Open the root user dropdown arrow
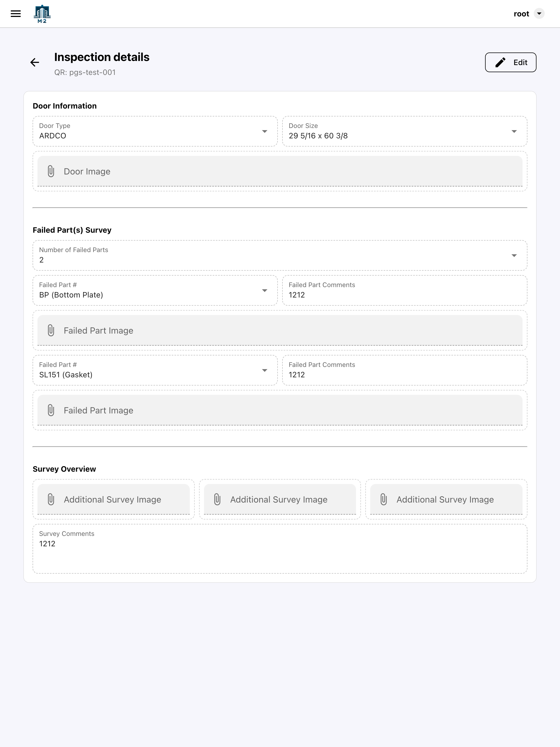This screenshot has width=560, height=747. (539, 14)
